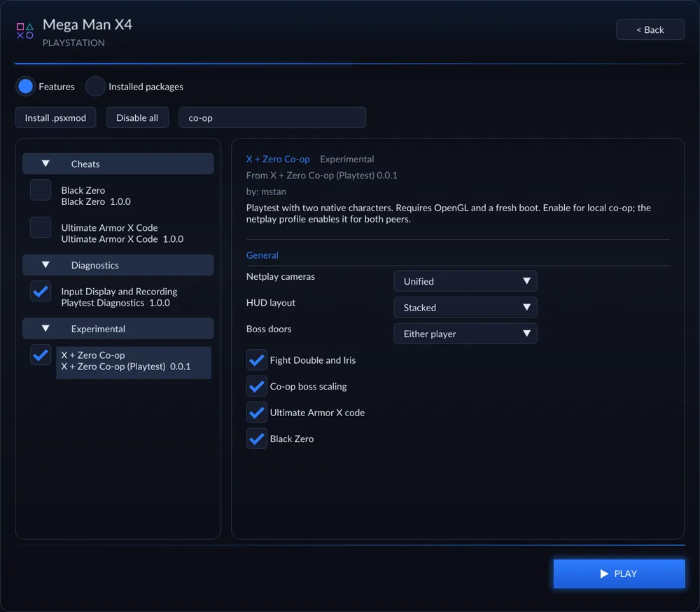
Task: Open the Boss doors Either player dropdown
Action: (465, 334)
